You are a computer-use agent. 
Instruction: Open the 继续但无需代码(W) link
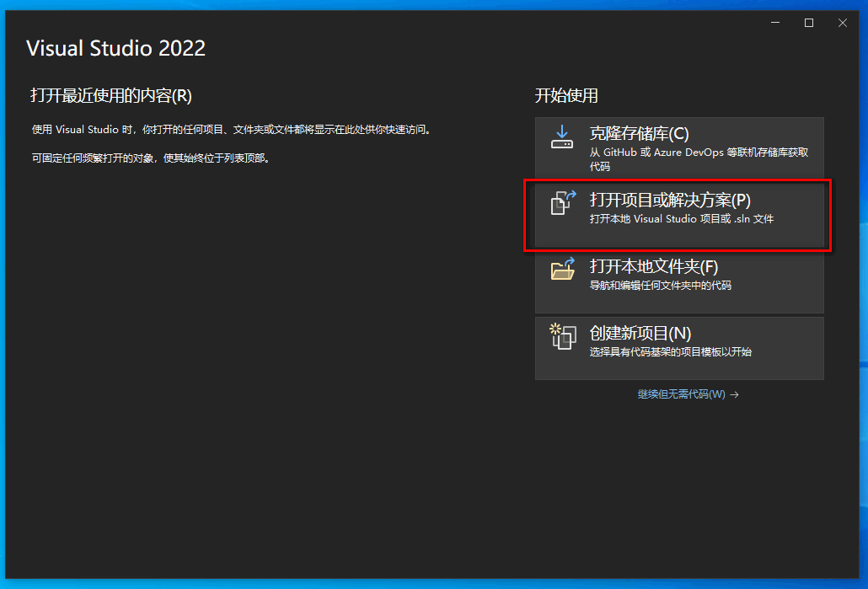(x=678, y=394)
